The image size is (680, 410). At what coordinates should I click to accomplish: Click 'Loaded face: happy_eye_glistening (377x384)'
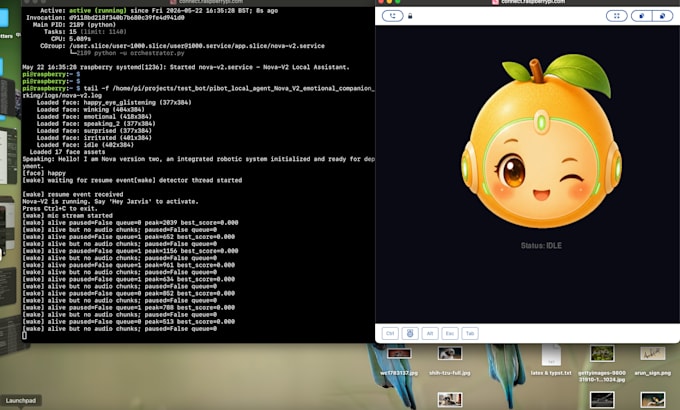[x=114, y=102]
